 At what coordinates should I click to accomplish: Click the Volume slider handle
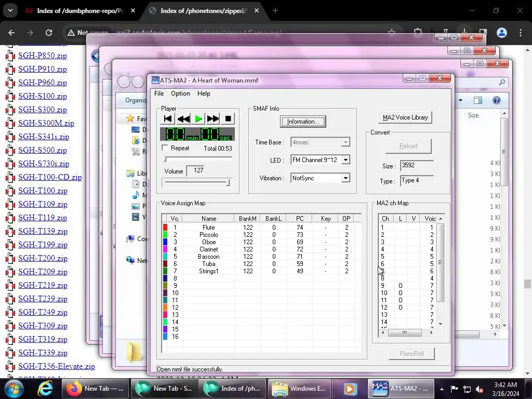tap(228, 183)
